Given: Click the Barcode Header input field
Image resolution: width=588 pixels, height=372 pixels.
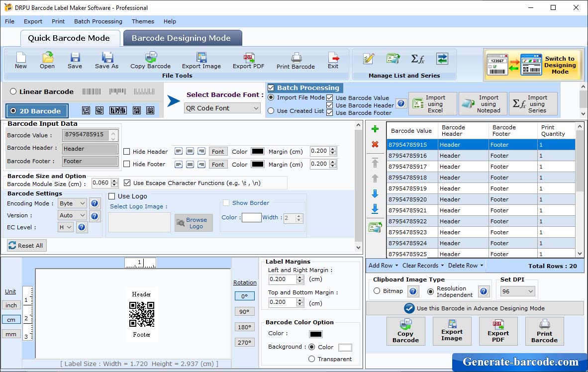Looking at the screenshot, I should point(90,149).
